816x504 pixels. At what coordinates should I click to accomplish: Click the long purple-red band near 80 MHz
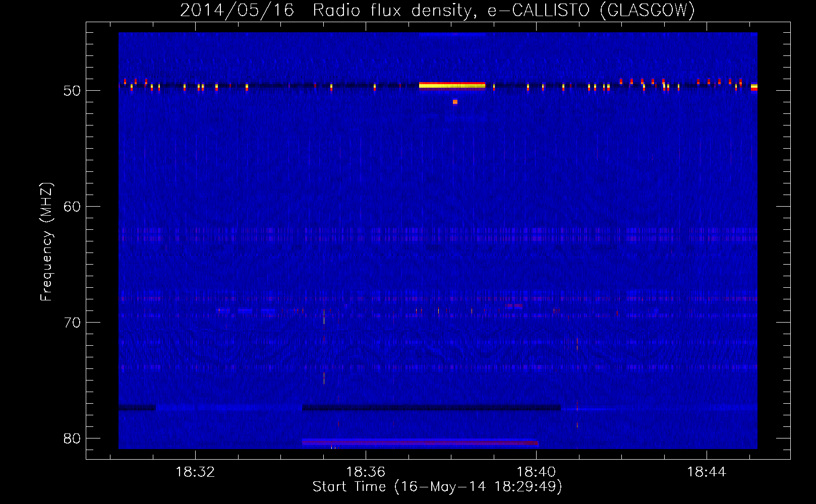pos(420,443)
